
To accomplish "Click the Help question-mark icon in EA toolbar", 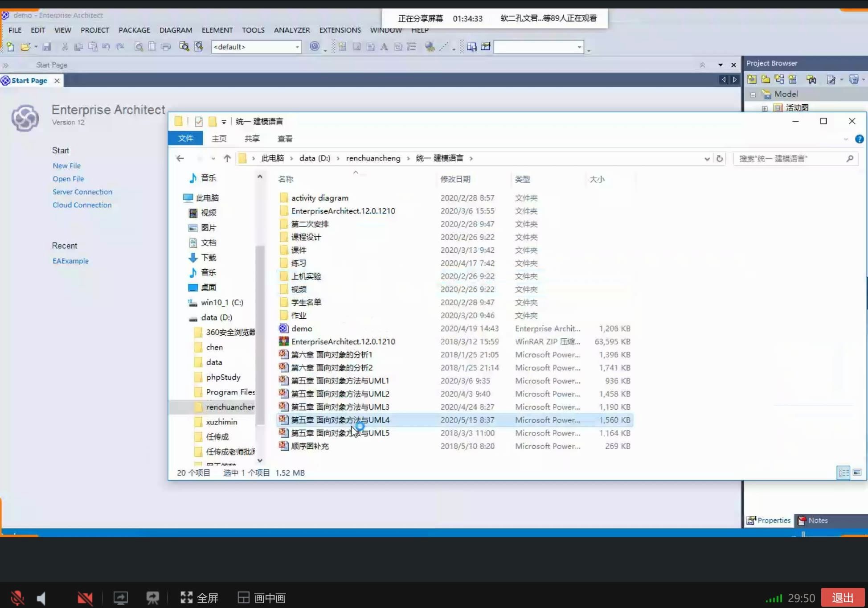I will [315, 47].
